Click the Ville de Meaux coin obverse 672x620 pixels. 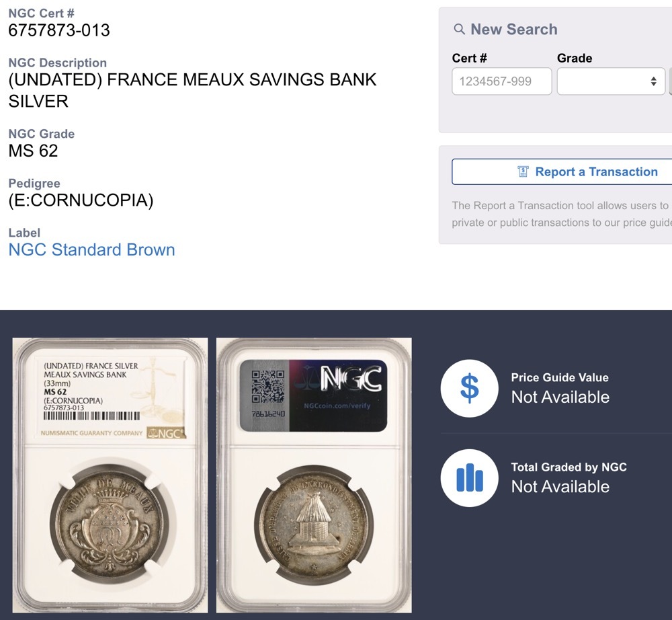coord(109,526)
